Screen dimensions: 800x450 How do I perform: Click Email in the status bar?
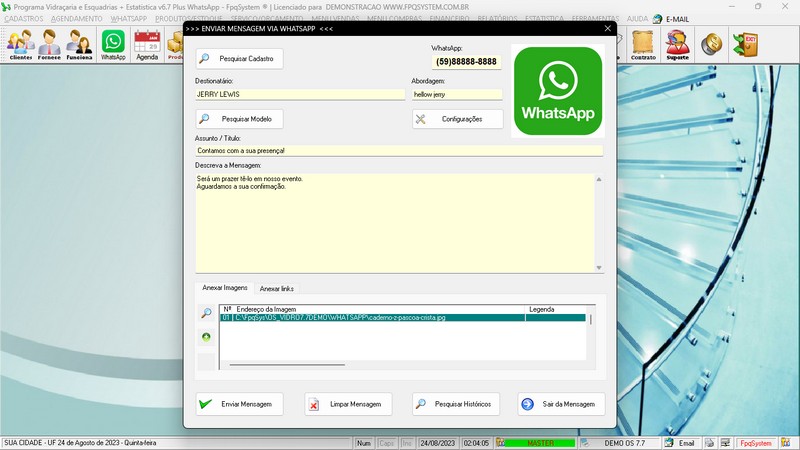point(686,443)
